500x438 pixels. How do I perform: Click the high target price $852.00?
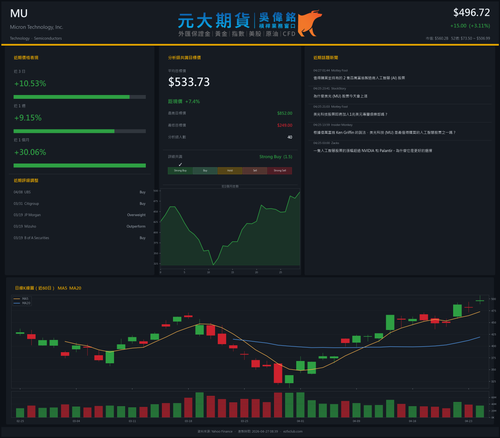[x=285, y=113]
